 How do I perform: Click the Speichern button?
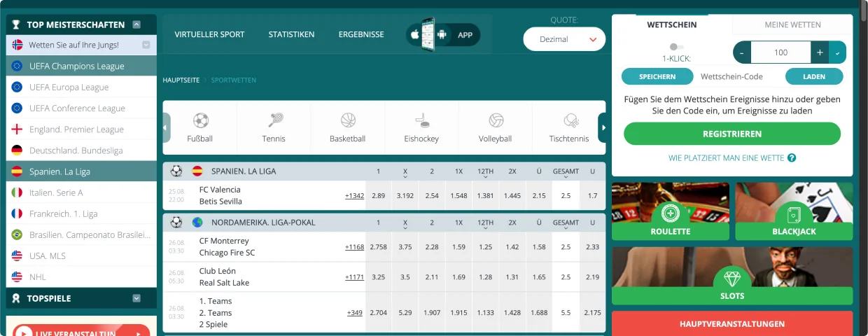click(x=657, y=76)
